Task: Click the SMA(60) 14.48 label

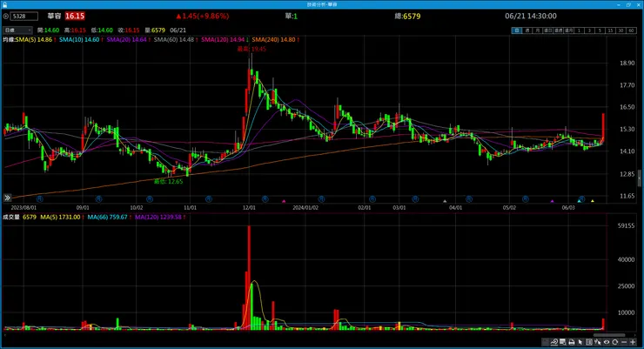Action: point(174,40)
